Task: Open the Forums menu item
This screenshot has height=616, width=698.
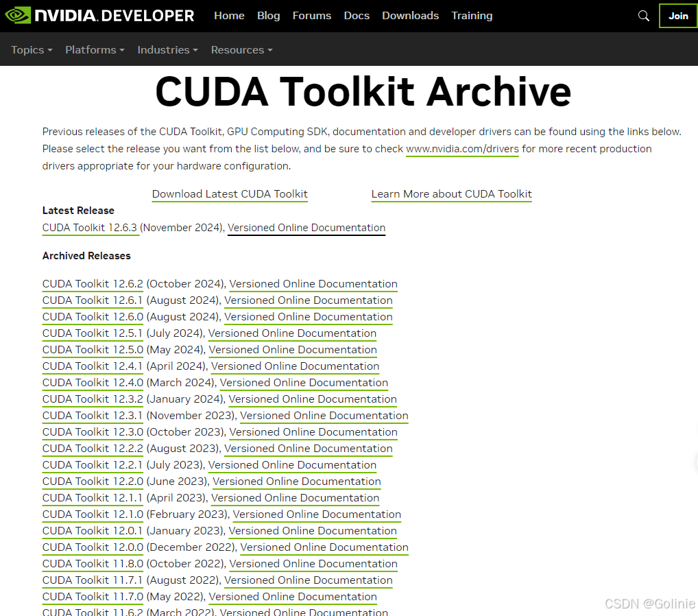Action: [x=311, y=16]
